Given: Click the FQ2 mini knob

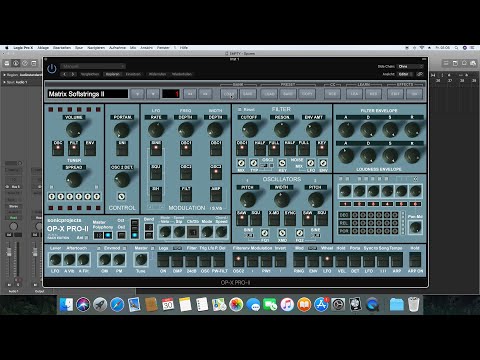Looking at the screenshot, I should coord(300,233).
